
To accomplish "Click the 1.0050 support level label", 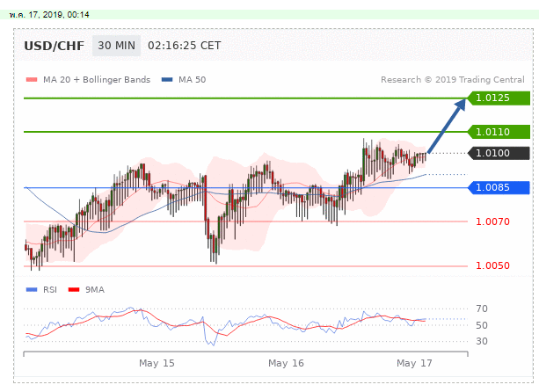I will [x=492, y=265].
